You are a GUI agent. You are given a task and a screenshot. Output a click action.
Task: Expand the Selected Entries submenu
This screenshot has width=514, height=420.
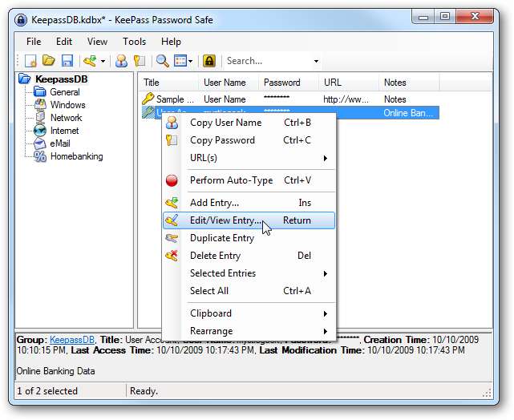point(249,273)
